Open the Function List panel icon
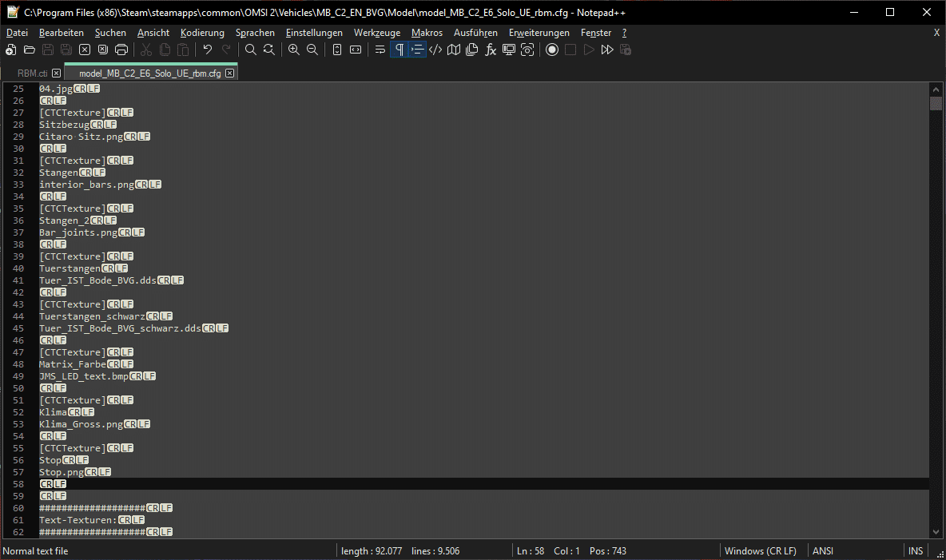Image resolution: width=946 pixels, height=560 pixels. coord(491,50)
